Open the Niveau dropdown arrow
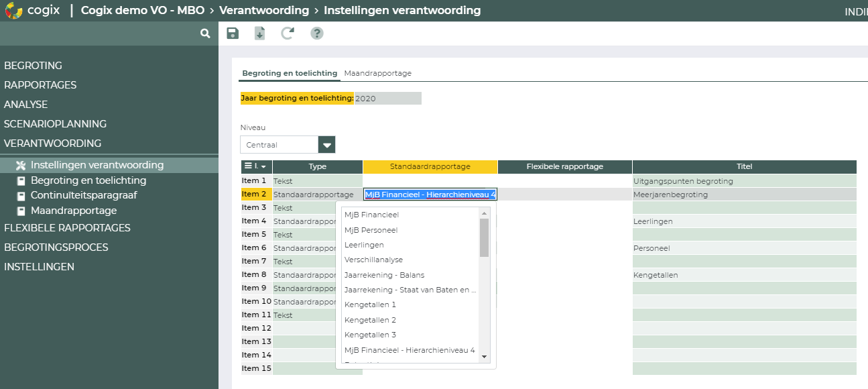 pos(326,144)
